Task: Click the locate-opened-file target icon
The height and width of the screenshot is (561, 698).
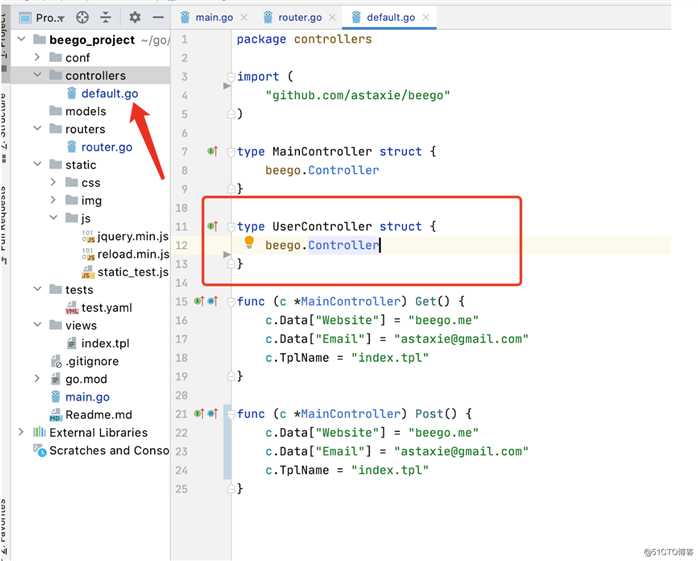Action: coord(82,17)
